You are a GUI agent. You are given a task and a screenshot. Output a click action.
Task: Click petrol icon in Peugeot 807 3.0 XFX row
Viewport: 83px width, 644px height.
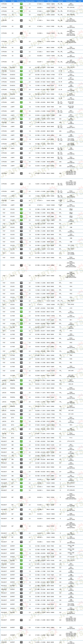pos(21,490)
